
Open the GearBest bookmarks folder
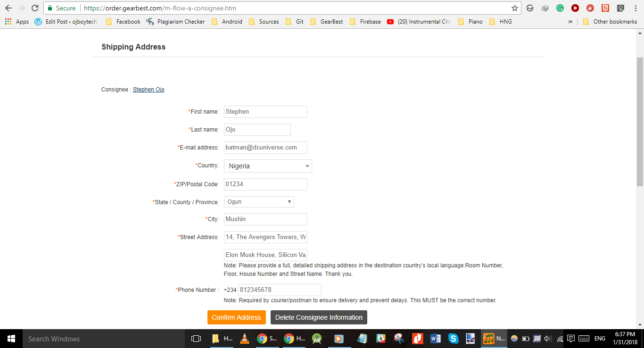[x=326, y=22]
